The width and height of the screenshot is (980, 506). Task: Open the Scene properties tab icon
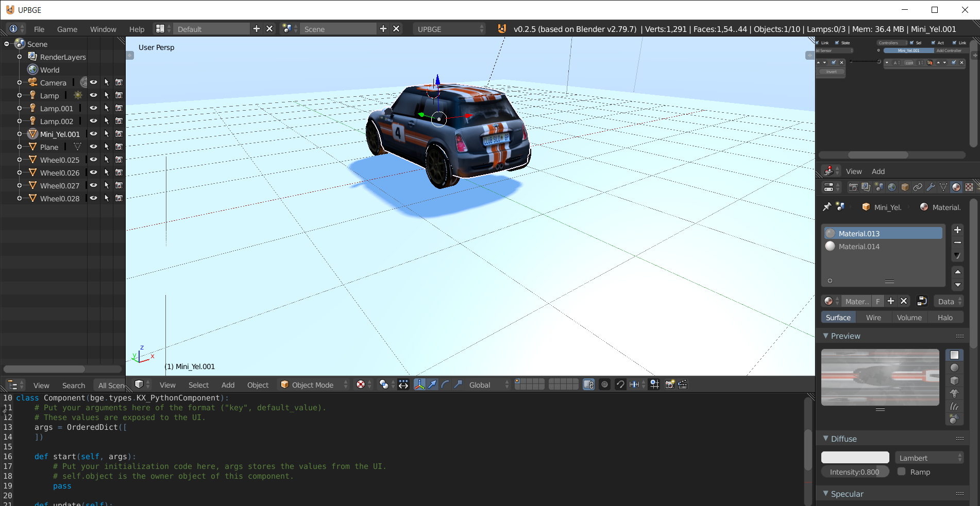point(878,187)
